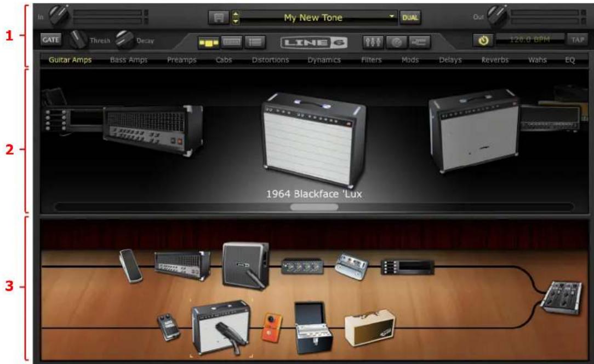Open the Dynamics tab

pyautogui.click(x=324, y=60)
